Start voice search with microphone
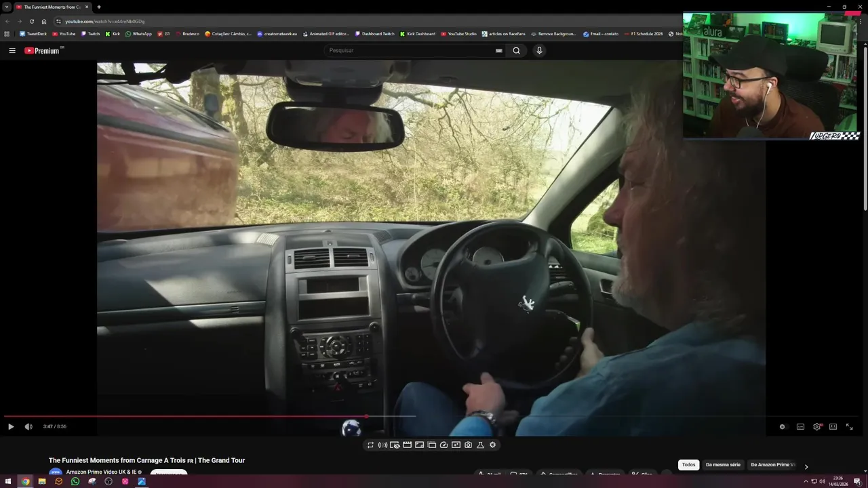Viewport: 868px width, 488px height. [x=539, y=50]
